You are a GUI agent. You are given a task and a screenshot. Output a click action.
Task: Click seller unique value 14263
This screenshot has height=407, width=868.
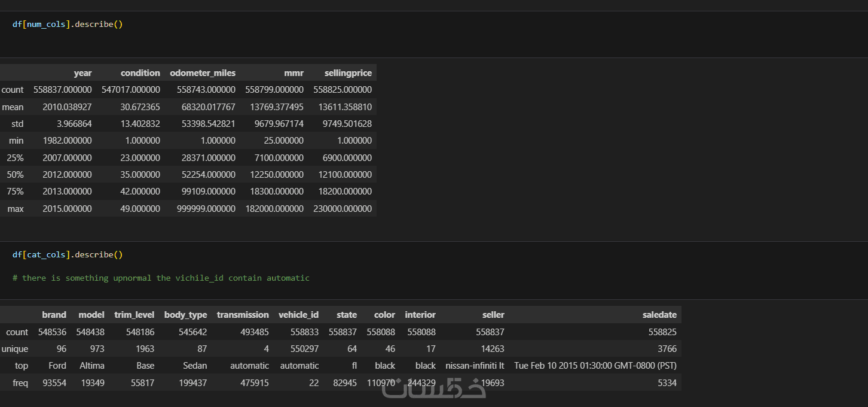click(x=493, y=349)
